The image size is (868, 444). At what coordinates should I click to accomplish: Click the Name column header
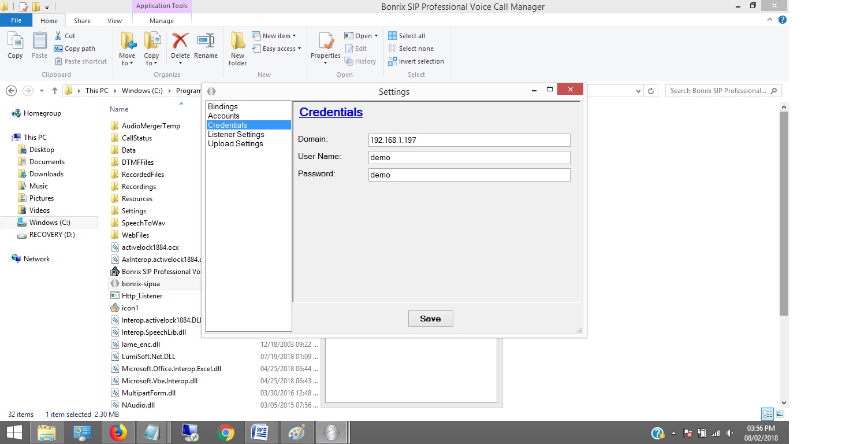click(119, 109)
